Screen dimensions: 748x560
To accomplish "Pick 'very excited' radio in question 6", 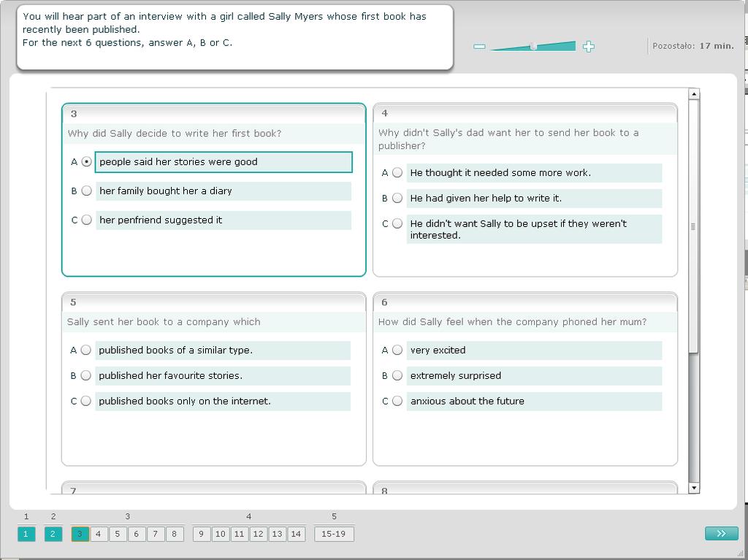I will click(x=397, y=350).
